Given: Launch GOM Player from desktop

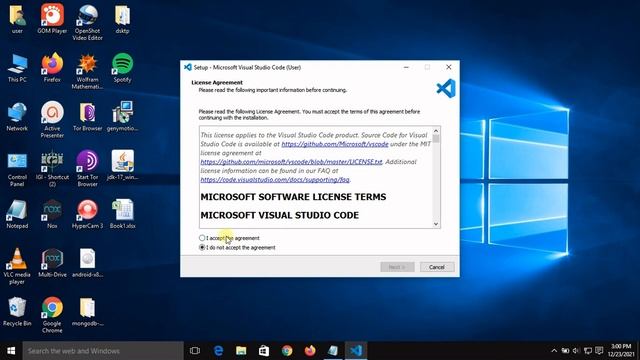Looking at the screenshot, I should pos(52,18).
